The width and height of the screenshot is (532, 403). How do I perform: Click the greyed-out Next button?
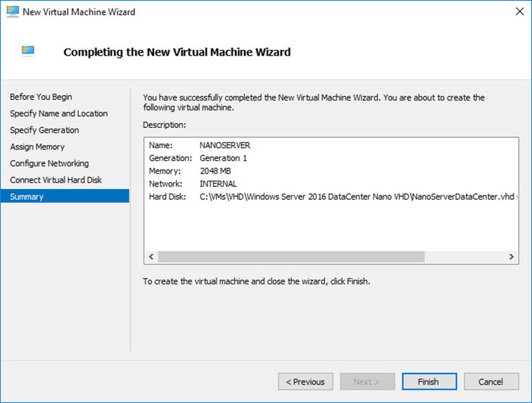click(367, 382)
